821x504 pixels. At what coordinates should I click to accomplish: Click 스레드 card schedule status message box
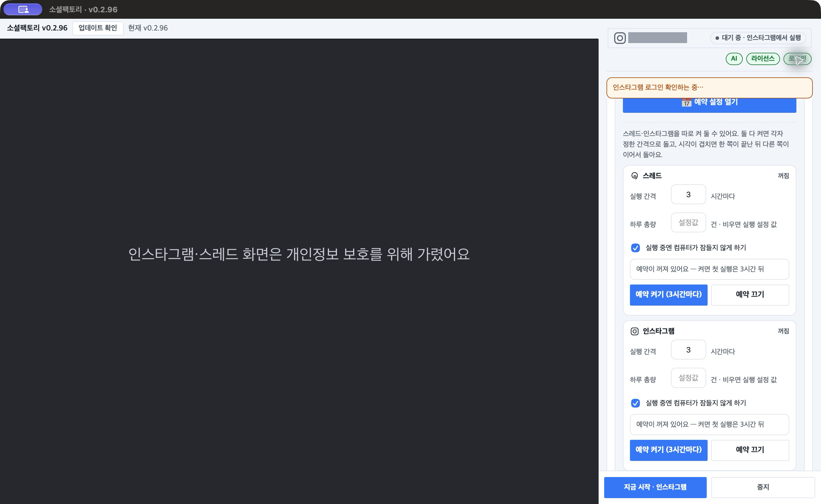pos(709,269)
